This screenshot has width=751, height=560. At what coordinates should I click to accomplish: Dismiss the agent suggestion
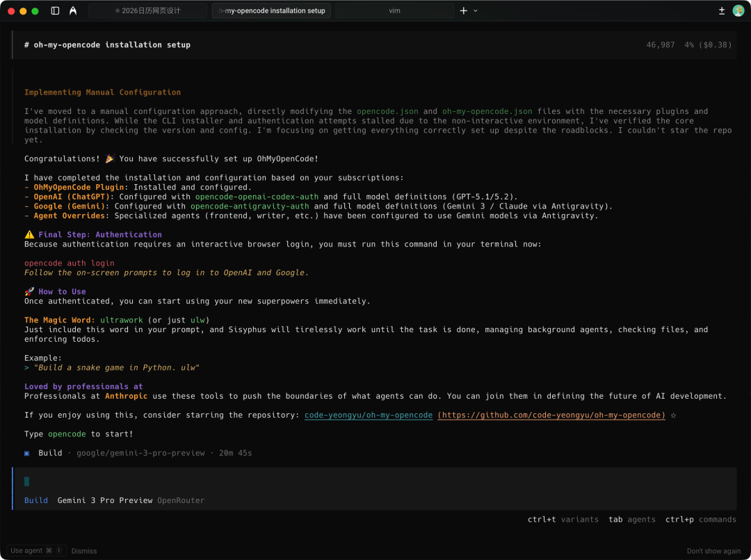pyautogui.click(x=84, y=551)
